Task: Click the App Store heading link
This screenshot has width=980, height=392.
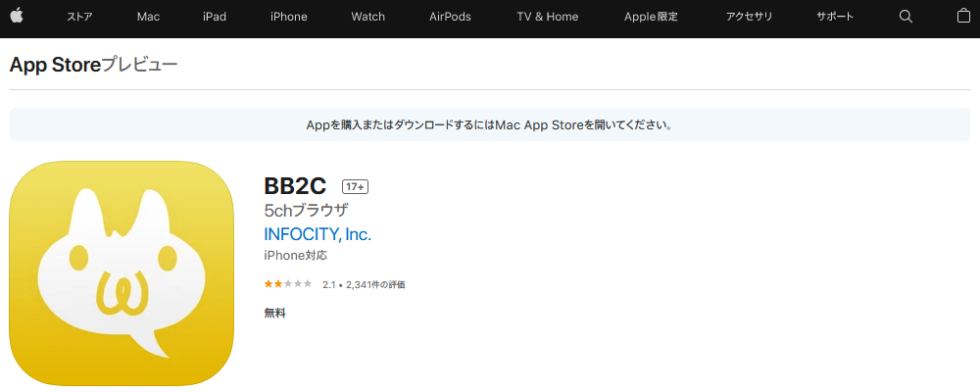Action: coord(55,65)
